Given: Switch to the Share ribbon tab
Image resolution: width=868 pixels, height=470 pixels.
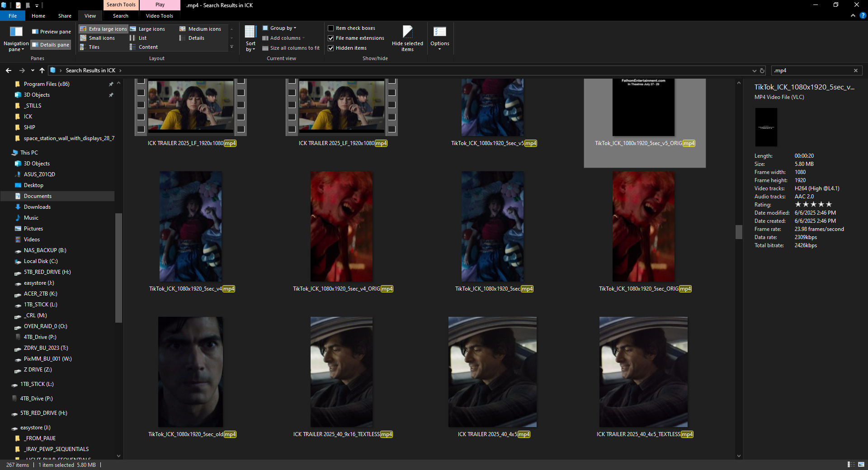Looking at the screenshot, I should (65, 16).
